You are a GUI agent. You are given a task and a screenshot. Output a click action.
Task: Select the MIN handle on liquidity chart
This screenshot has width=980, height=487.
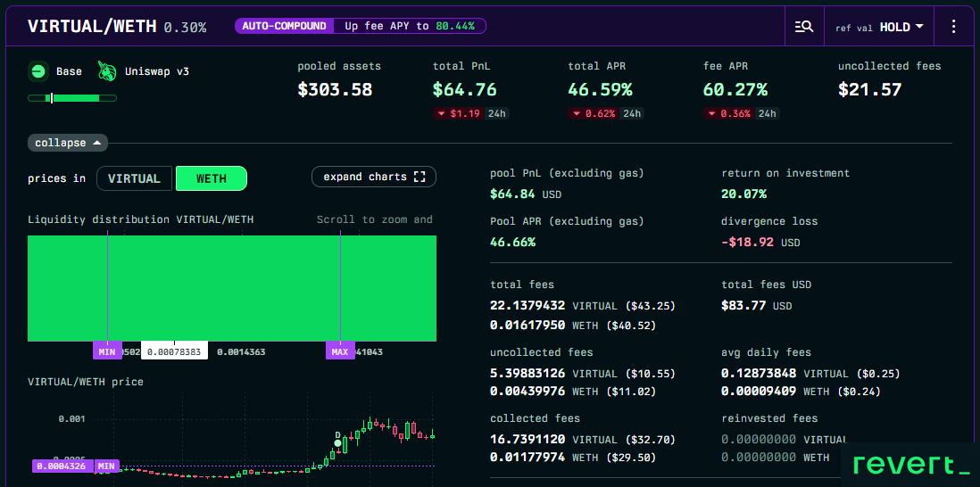107,351
